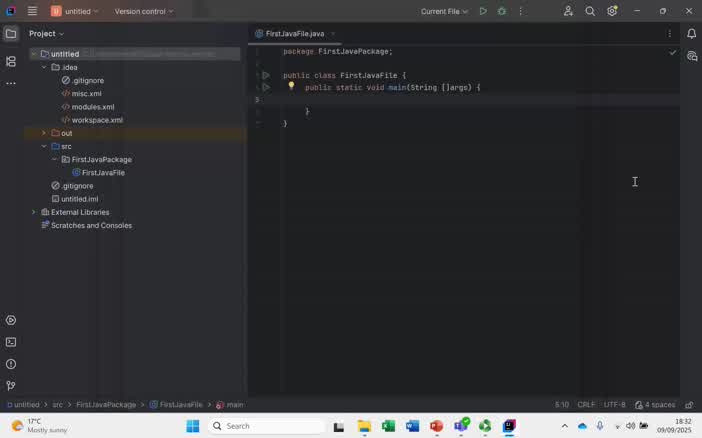Open File Explorer from taskbar
This screenshot has width=702, height=438.
[364, 426]
